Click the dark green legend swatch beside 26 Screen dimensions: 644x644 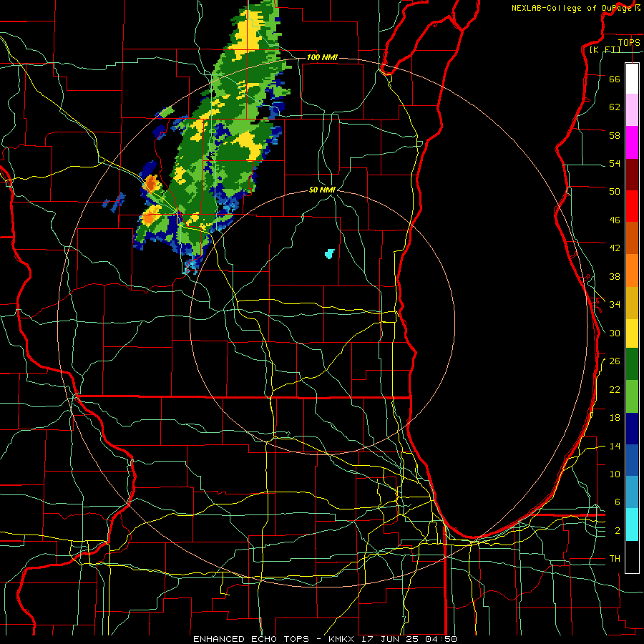(x=632, y=364)
